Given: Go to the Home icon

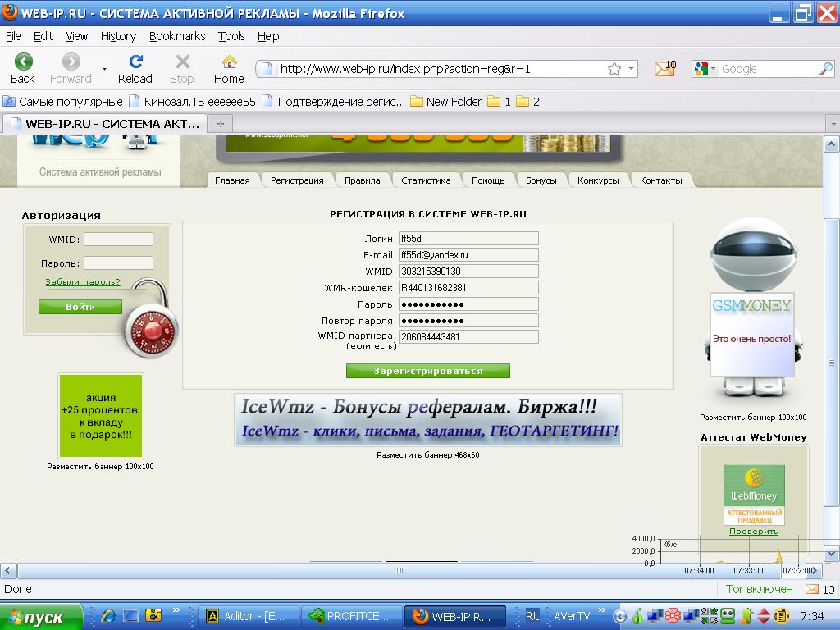Looking at the screenshot, I should pos(229,62).
